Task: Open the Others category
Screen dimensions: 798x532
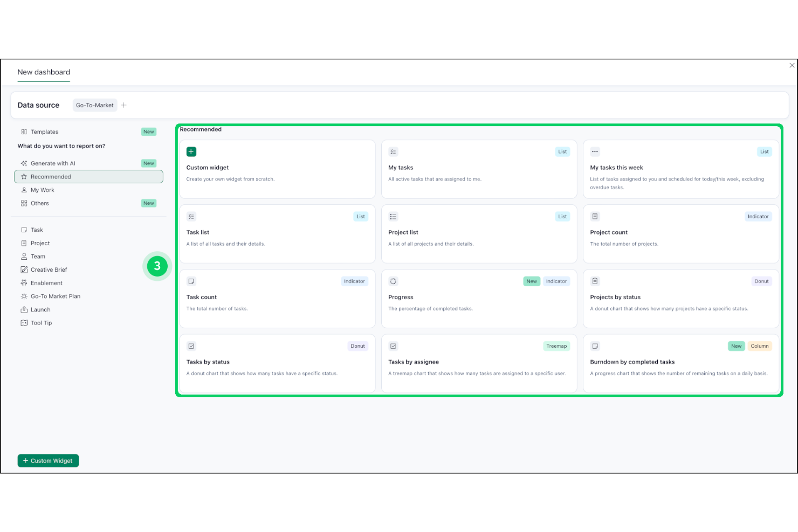Action: click(x=88, y=203)
